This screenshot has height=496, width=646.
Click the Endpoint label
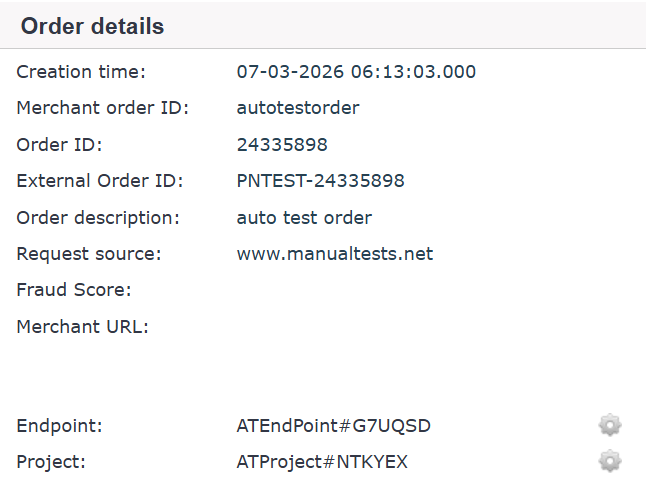59,426
